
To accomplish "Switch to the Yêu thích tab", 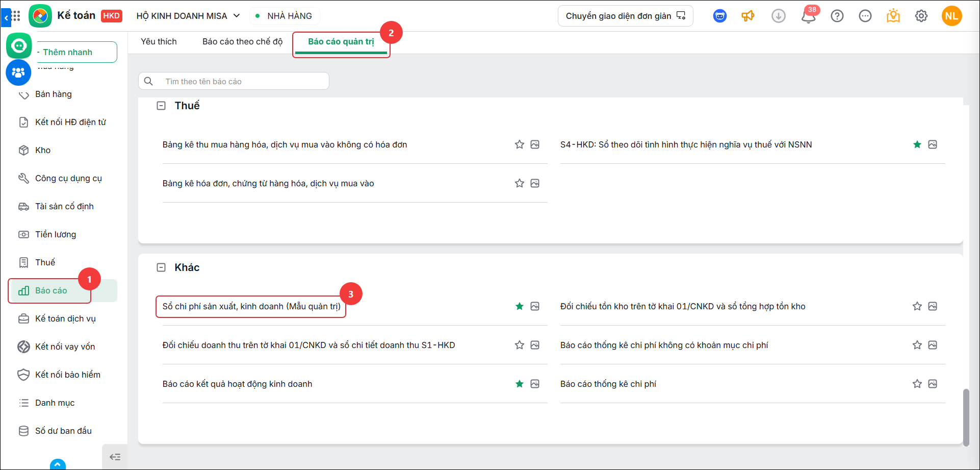I will pos(159,42).
